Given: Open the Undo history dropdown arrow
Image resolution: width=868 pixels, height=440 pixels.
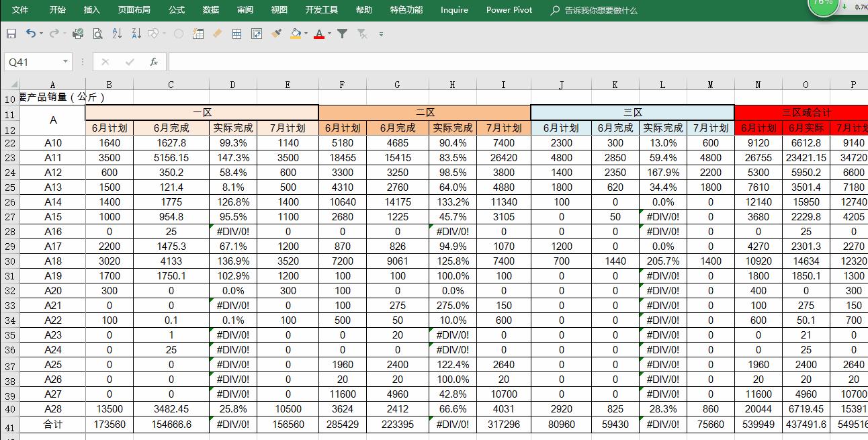Looking at the screenshot, I should click(41, 34).
